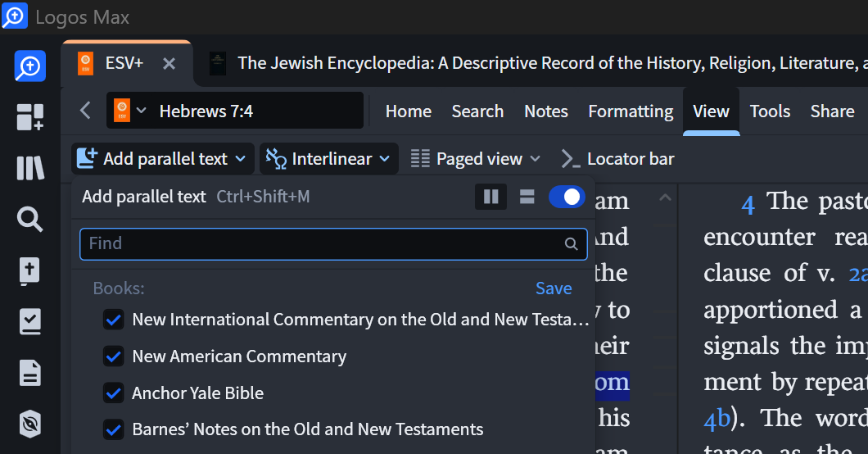
Task: Expand the Interlinear dropdown
Action: point(329,159)
